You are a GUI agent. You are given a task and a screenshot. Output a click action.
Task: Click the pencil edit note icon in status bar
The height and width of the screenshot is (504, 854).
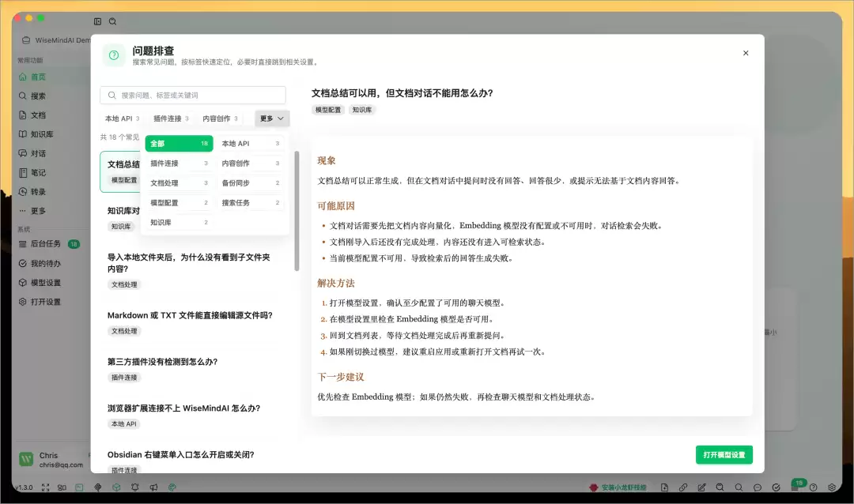click(701, 487)
